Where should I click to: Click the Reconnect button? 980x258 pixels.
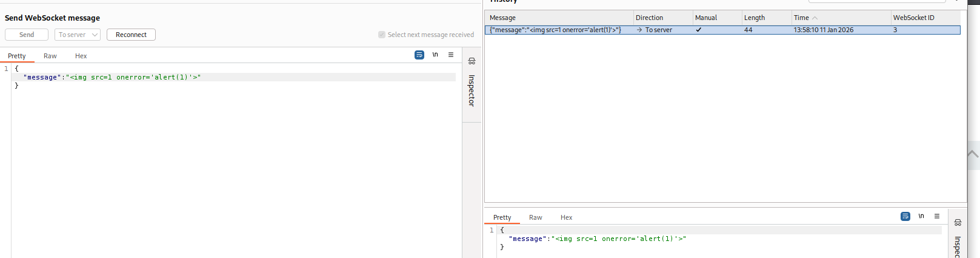(131, 35)
